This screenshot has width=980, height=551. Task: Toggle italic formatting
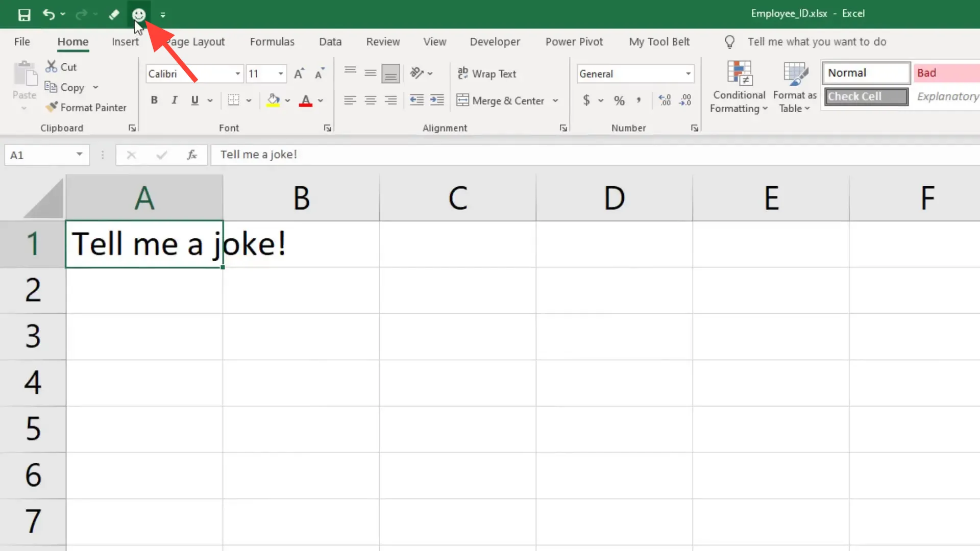[x=174, y=100]
